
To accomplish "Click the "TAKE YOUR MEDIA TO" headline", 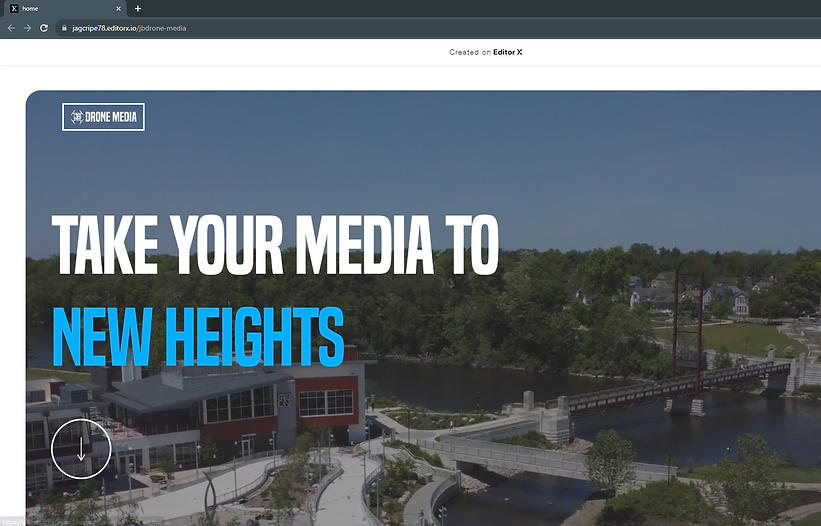I will tap(275, 245).
